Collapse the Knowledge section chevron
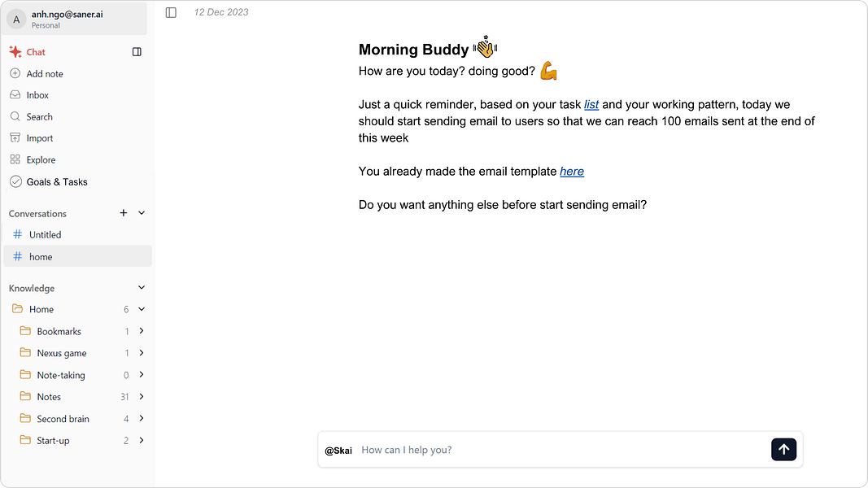Viewport: 868px width, 488px height. [x=142, y=288]
